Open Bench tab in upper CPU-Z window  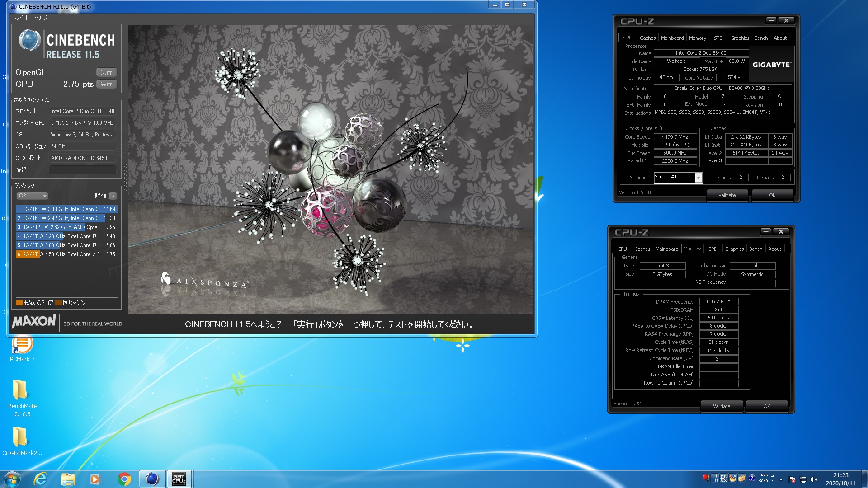pyautogui.click(x=761, y=38)
